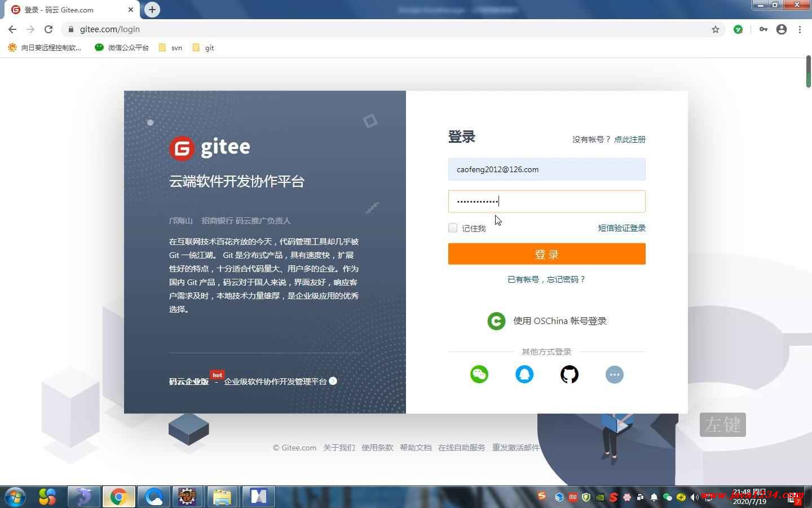The width and height of the screenshot is (812, 508).
Task: Click the taskbar clock showing 2020/7/19
Action: 749,497
